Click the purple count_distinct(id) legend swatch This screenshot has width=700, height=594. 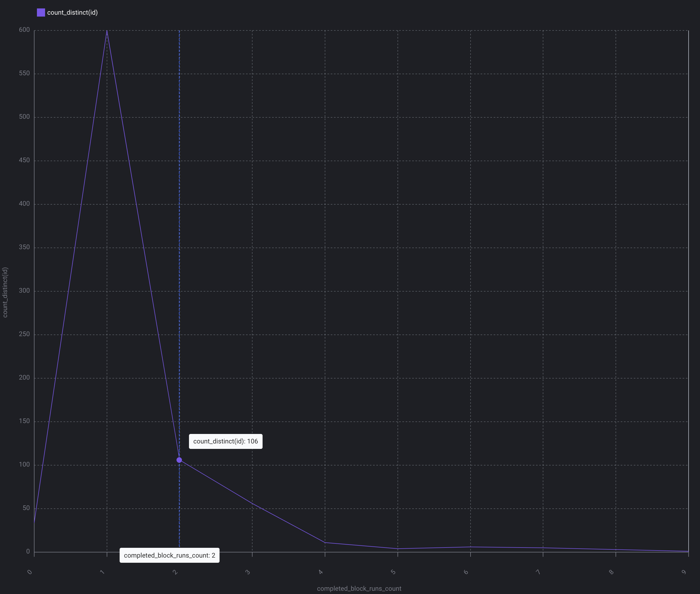pos(41,12)
